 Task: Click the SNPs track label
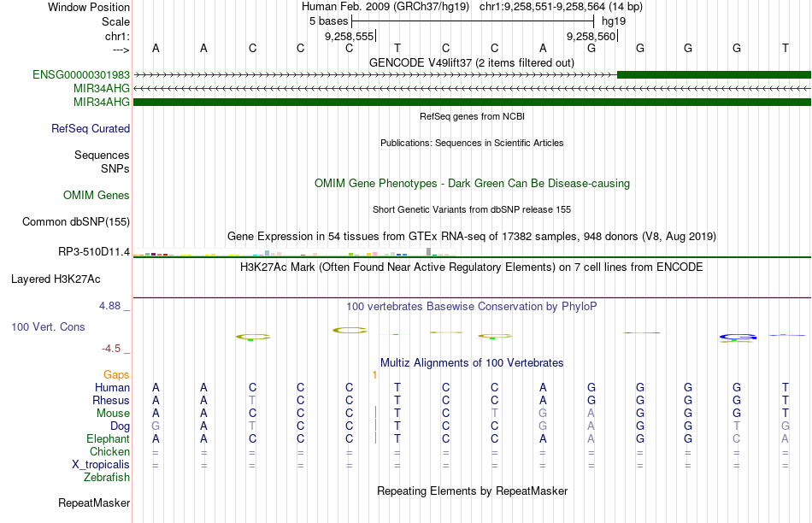pyautogui.click(x=115, y=169)
